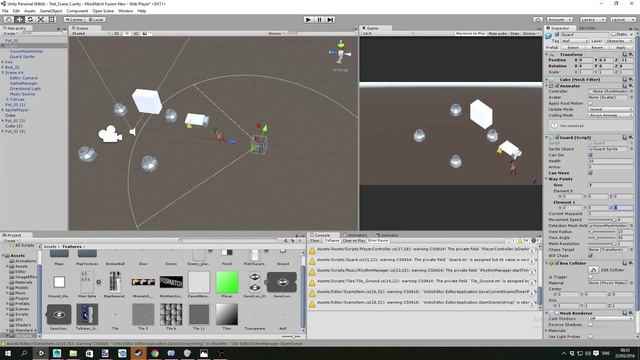640x360 pixels.
Task: Open Steam from the taskbar
Action: pyautogui.click(x=138, y=353)
